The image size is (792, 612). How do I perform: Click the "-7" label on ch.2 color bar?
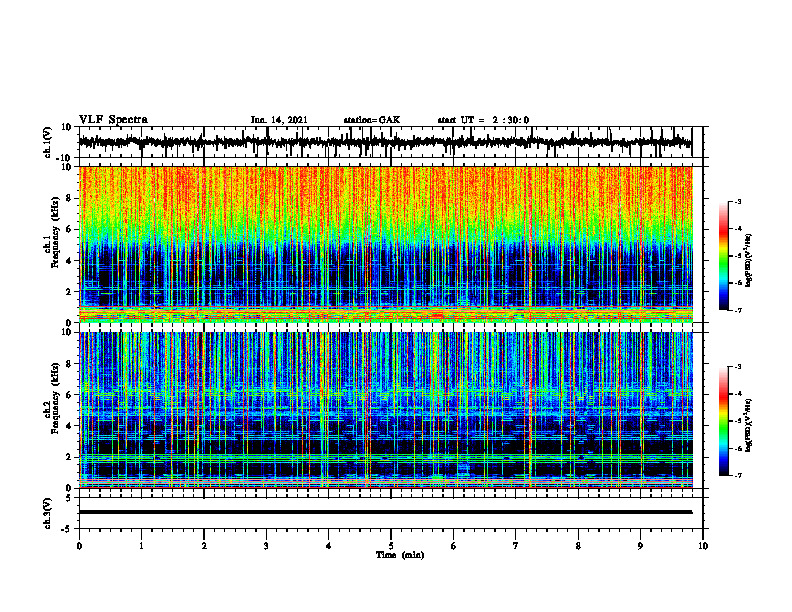click(737, 476)
